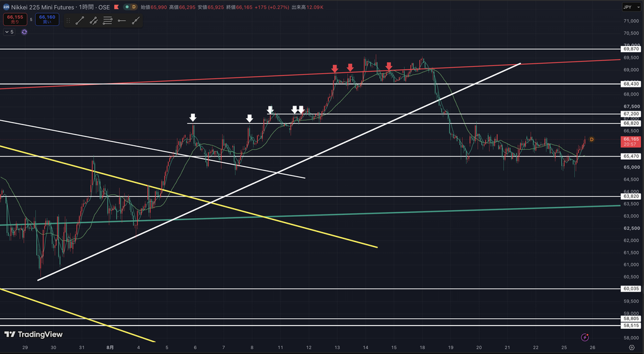This screenshot has width=644, height=354.
Task: Click date 26 on the time axis
Action: click(592, 348)
